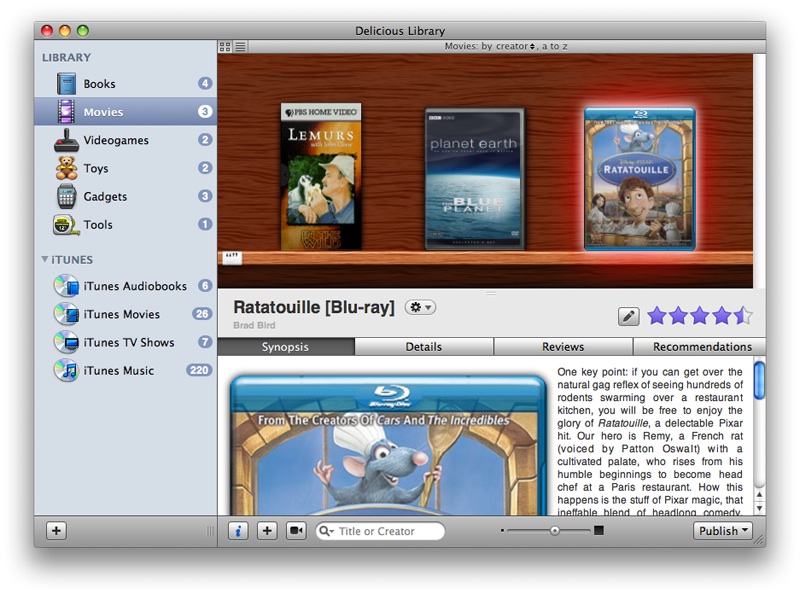Set rating using the first star
The width and height of the screenshot is (800, 594).
click(657, 316)
